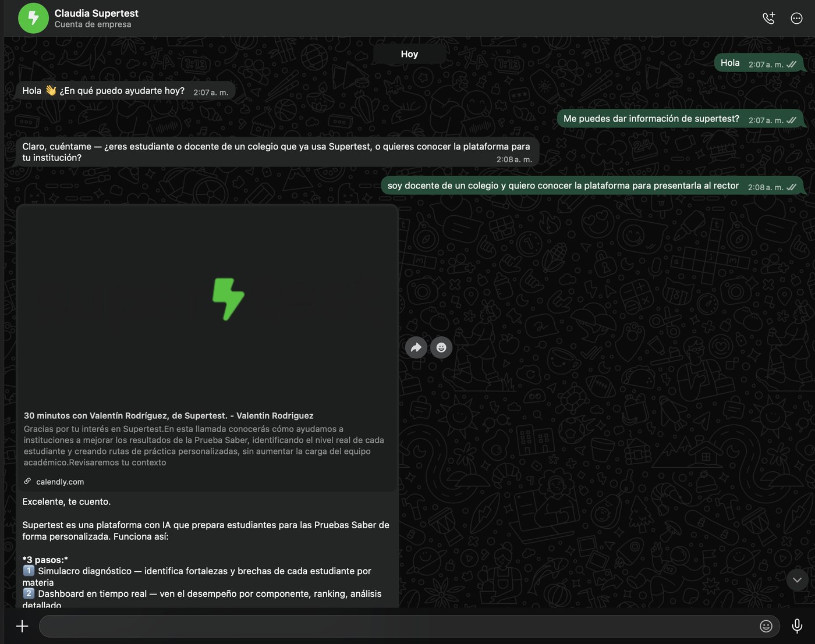Click the link icon beside calendly.com
The height and width of the screenshot is (644, 815).
point(27,481)
